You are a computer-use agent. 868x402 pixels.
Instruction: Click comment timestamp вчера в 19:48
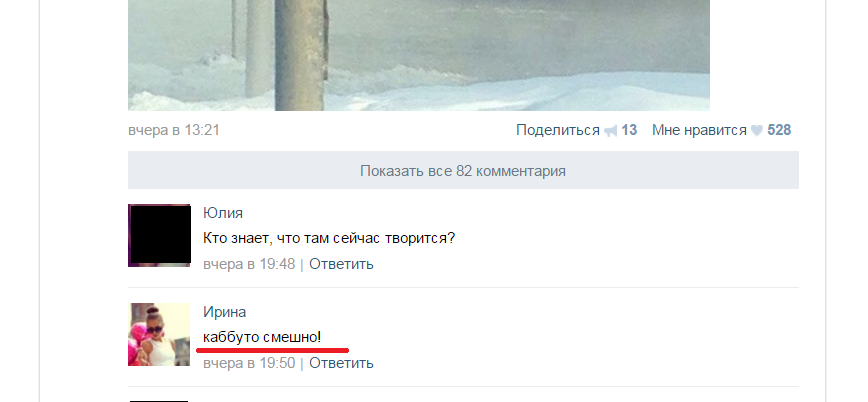point(249,264)
